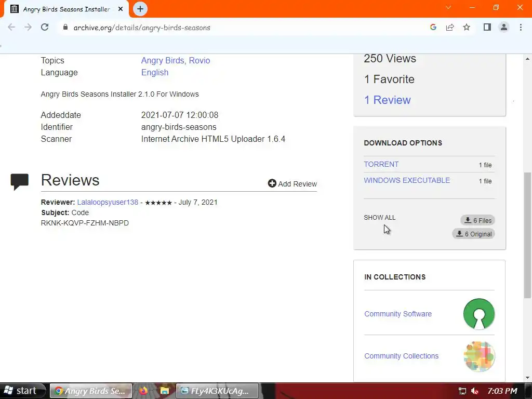This screenshot has height=399, width=532.
Task: Open a new tab with plus button
Action: [x=140, y=9]
